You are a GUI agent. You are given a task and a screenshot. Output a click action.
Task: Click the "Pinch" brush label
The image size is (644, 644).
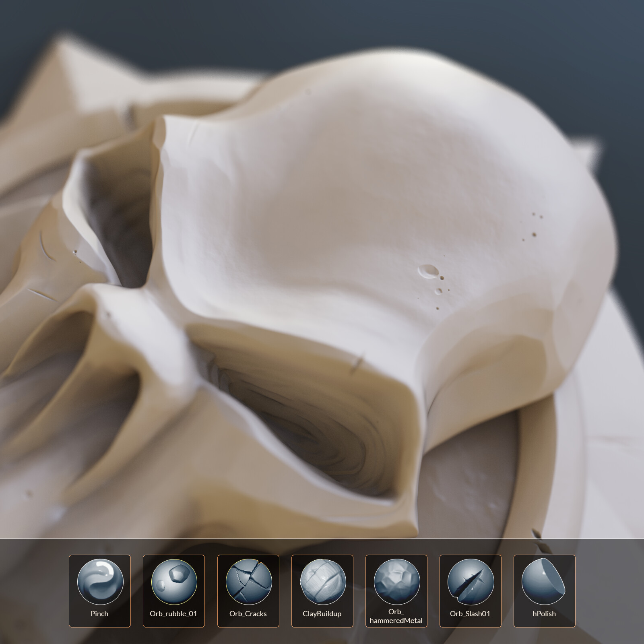point(99,614)
